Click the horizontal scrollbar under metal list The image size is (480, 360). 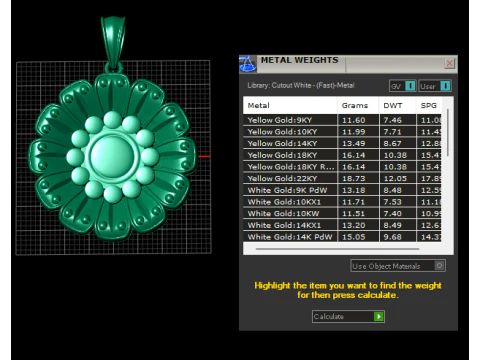[337, 249]
